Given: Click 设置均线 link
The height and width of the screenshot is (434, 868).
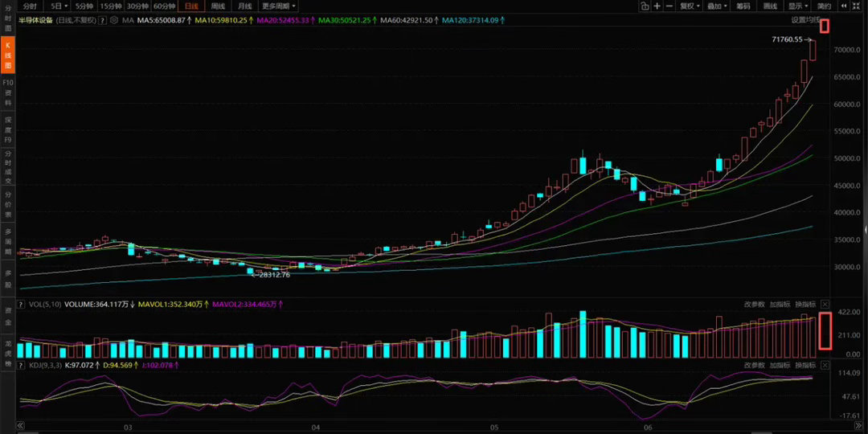Looking at the screenshot, I should tap(805, 20).
